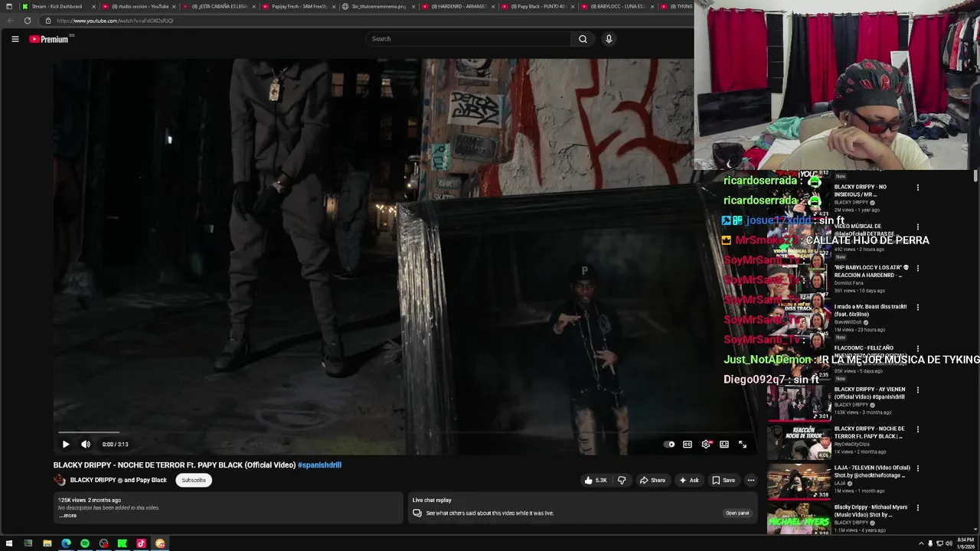
Task: Click the Ask button
Action: coord(689,480)
